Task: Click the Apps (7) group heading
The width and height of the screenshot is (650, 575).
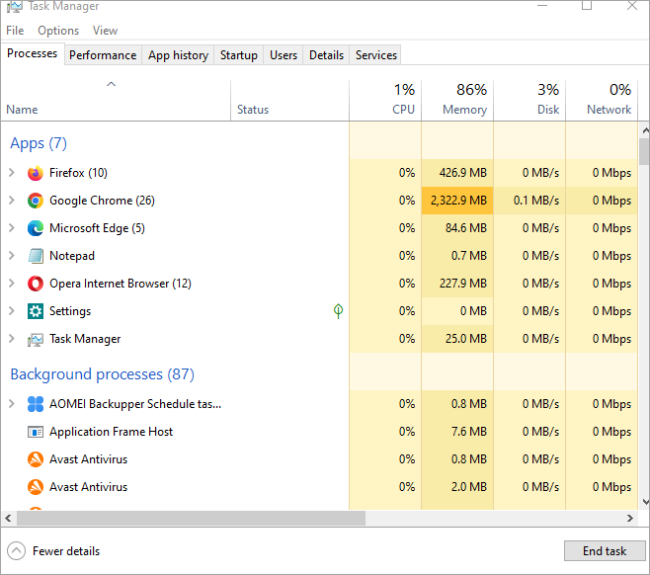Action: pos(38,143)
